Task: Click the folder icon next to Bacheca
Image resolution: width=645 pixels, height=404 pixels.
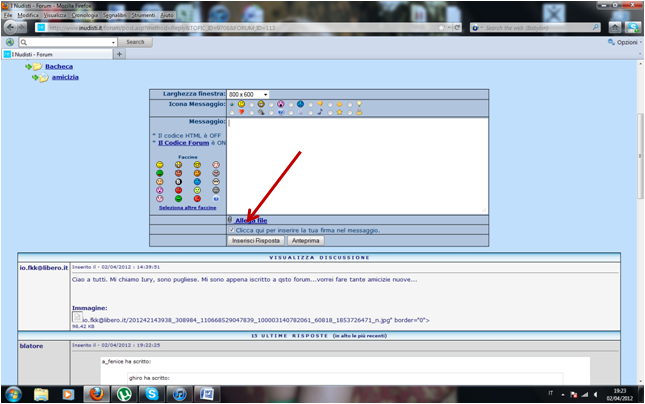Action: point(36,66)
